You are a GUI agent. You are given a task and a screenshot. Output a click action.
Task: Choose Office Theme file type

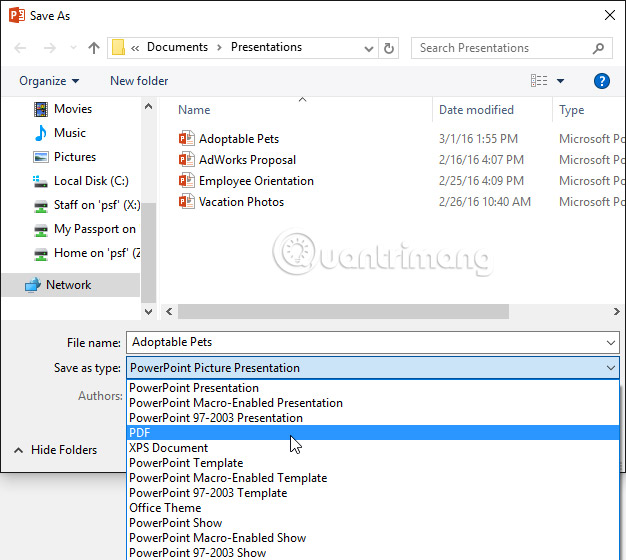point(373,508)
